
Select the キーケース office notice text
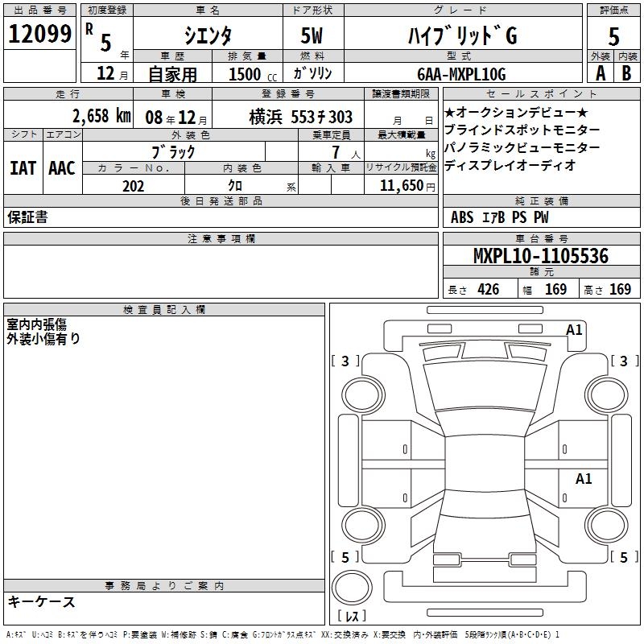tap(41, 601)
